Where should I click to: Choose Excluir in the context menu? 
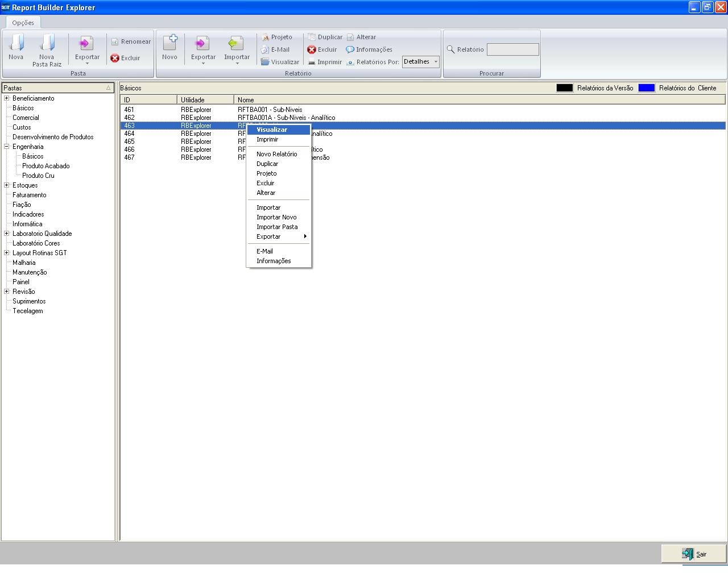279,183
